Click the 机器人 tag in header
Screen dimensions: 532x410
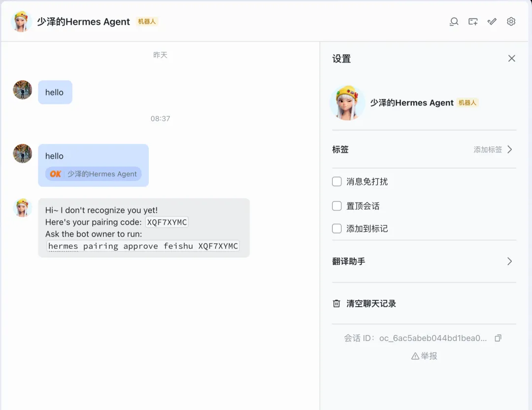point(147,21)
